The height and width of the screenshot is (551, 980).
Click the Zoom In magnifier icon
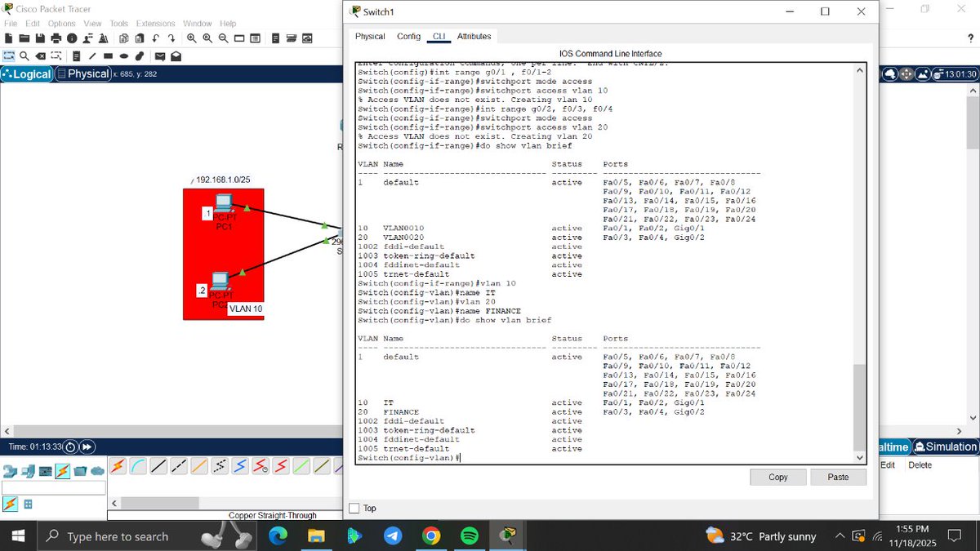pos(191,38)
